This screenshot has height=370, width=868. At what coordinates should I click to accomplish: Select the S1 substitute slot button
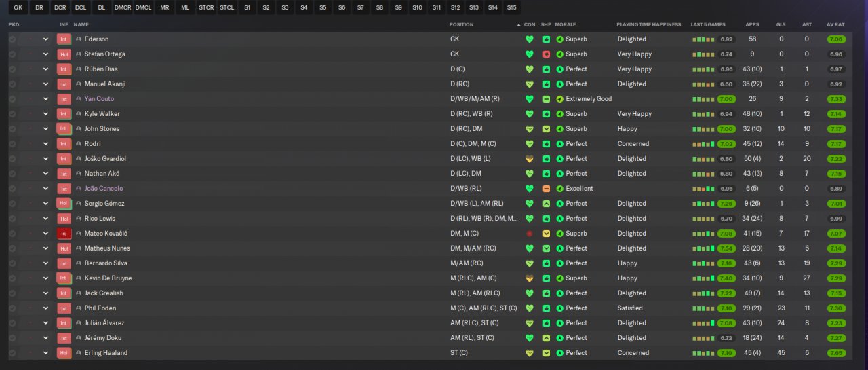point(247,7)
